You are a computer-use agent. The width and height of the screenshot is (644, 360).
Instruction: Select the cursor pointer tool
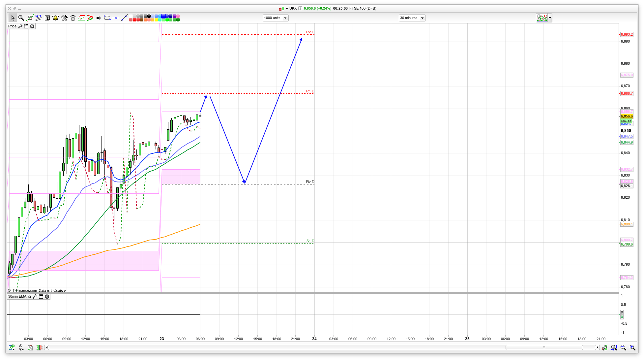[13, 18]
